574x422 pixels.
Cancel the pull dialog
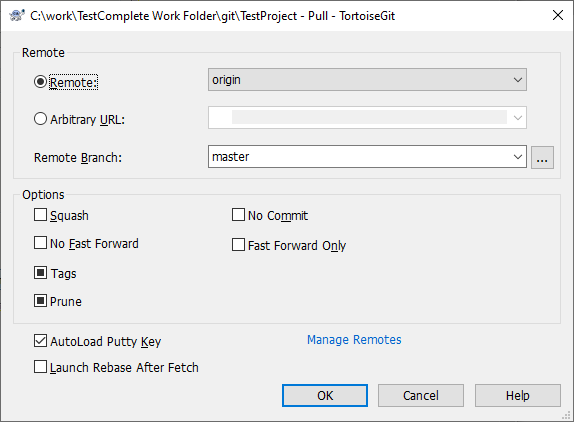[x=421, y=395]
